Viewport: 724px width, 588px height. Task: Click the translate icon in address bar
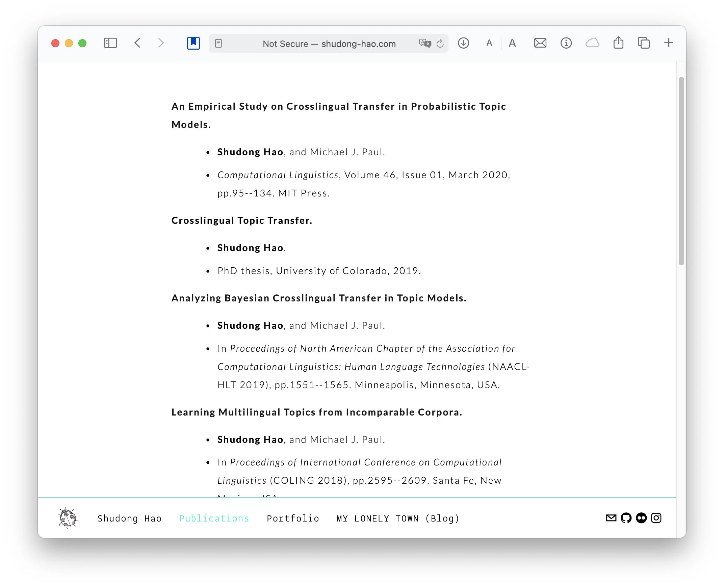pyautogui.click(x=425, y=43)
